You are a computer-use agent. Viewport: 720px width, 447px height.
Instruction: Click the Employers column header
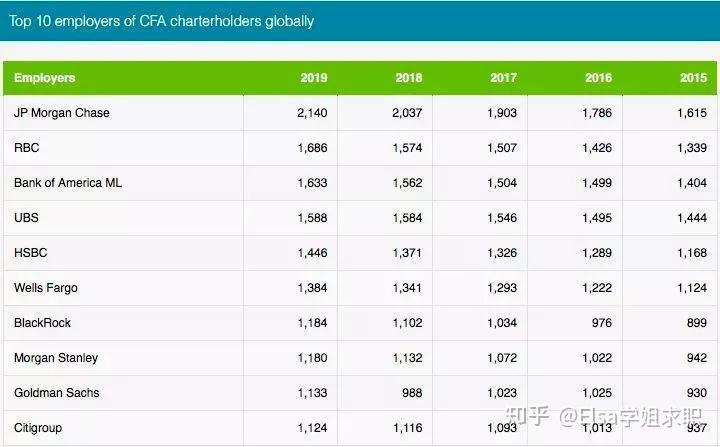(x=45, y=78)
